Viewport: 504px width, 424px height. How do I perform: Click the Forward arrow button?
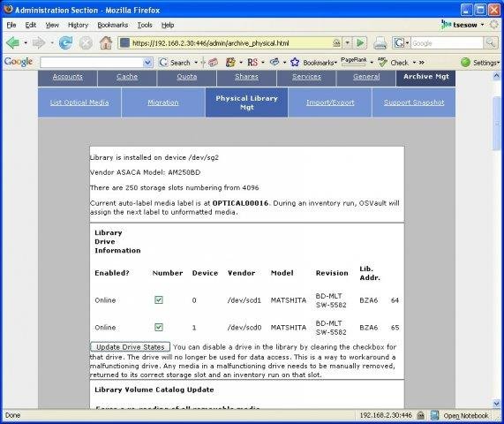click(x=39, y=42)
